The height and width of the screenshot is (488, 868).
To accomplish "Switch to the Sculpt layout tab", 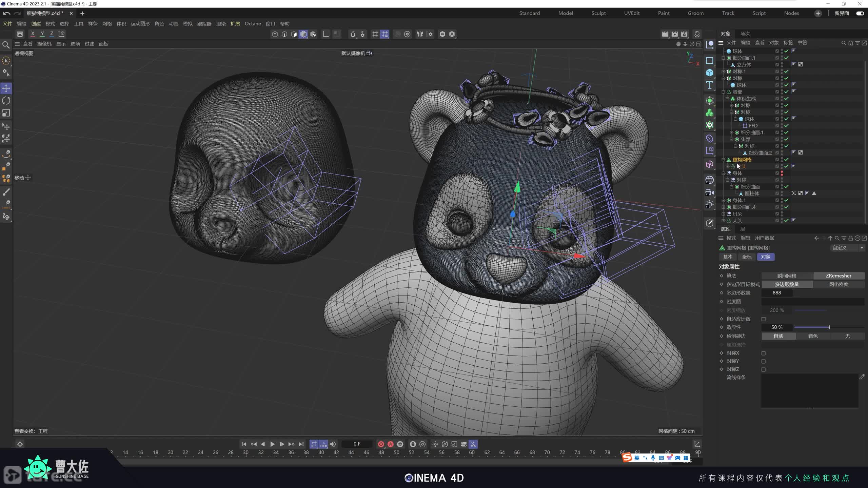I will [x=598, y=13].
